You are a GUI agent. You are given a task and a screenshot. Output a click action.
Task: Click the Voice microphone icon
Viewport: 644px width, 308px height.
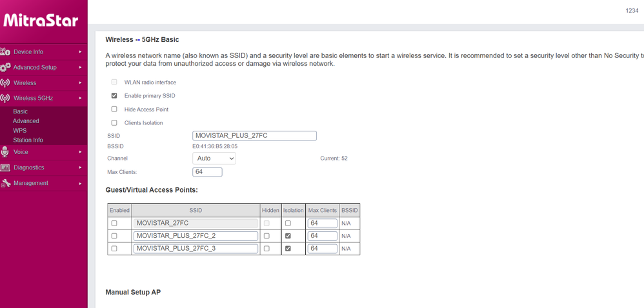pos(5,152)
